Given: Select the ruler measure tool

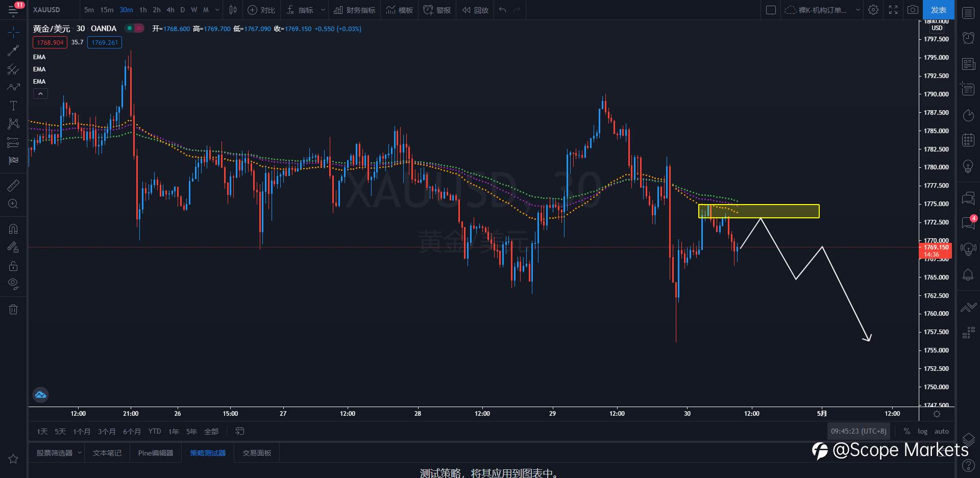Looking at the screenshot, I should click(x=13, y=185).
